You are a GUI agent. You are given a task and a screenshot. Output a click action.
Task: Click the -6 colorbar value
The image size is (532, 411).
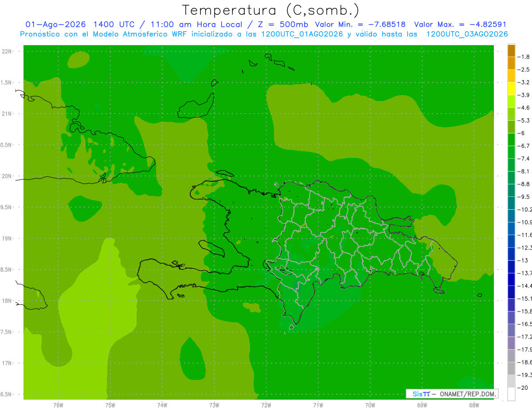pyautogui.click(x=521, y=133)
